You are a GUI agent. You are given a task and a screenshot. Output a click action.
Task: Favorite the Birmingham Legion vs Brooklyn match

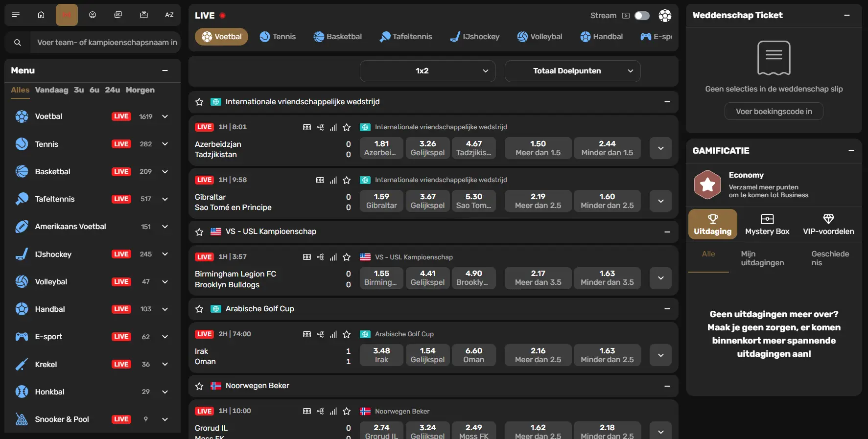(347, 257)
